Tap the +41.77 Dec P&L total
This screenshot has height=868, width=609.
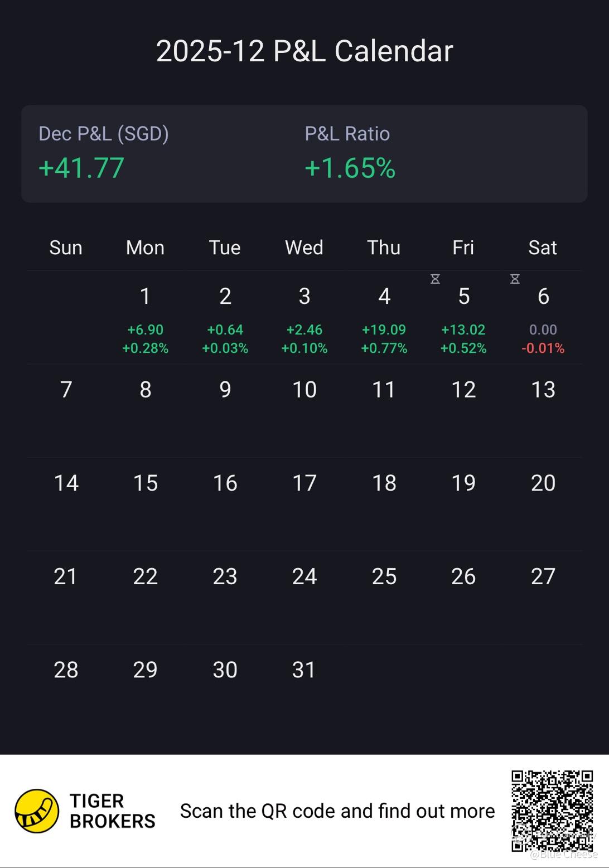(x=81, y=168)
